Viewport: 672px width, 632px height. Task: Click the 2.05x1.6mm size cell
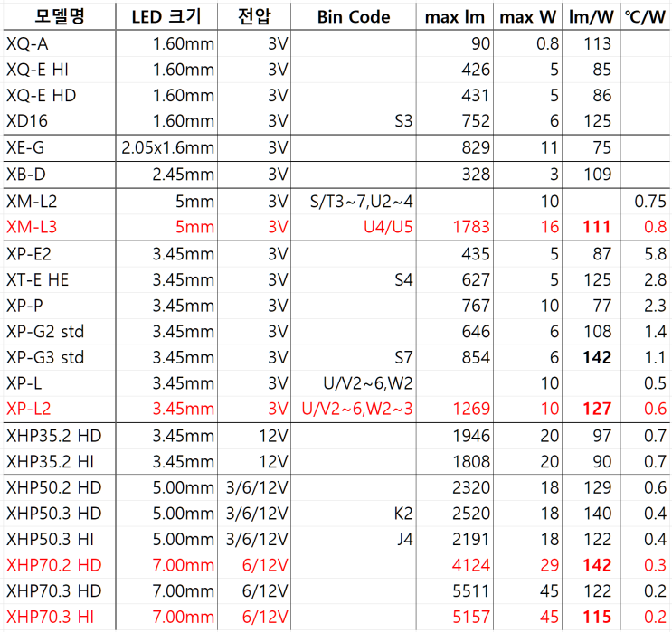tap(167, 147)
